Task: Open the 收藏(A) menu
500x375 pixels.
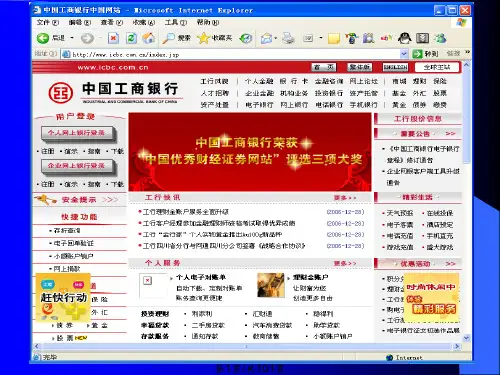Action: (144, 23)
